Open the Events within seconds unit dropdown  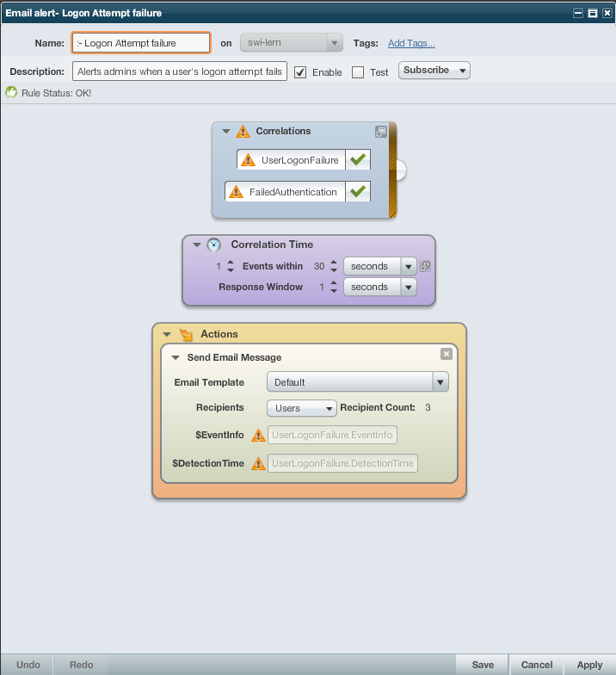point(380,267)
